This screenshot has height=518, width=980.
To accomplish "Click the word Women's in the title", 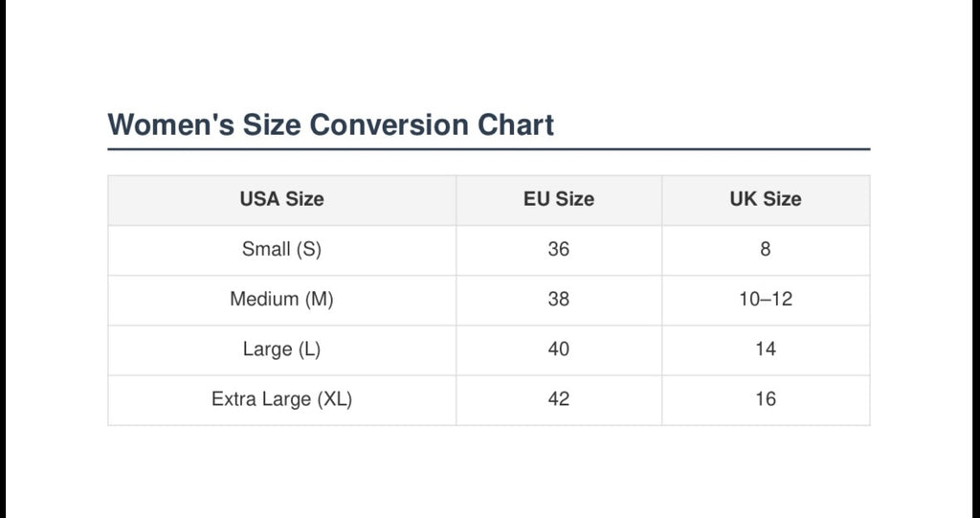I will pos(170,124).
